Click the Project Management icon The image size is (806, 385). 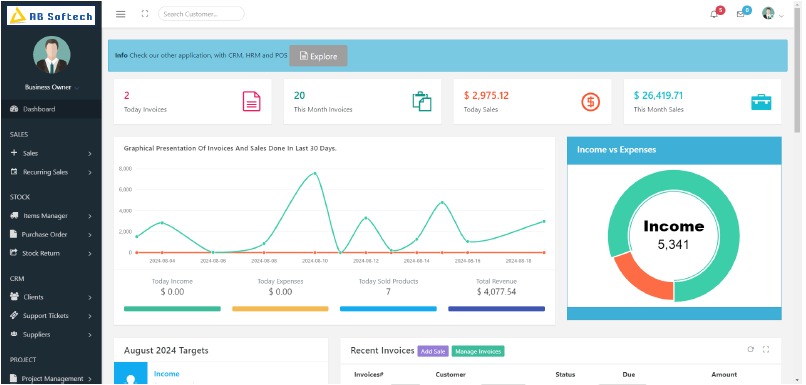point(14,379)
